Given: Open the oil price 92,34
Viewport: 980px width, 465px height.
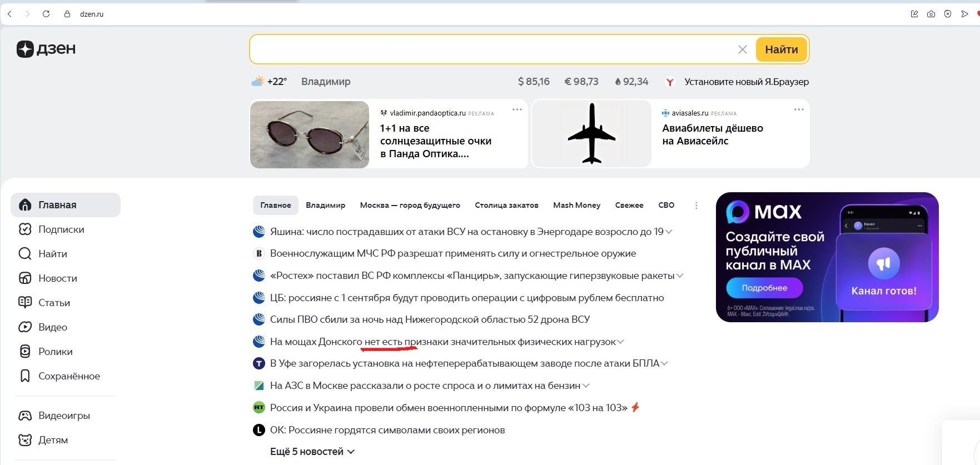Looking at the screenshot, I should [631, 82].
